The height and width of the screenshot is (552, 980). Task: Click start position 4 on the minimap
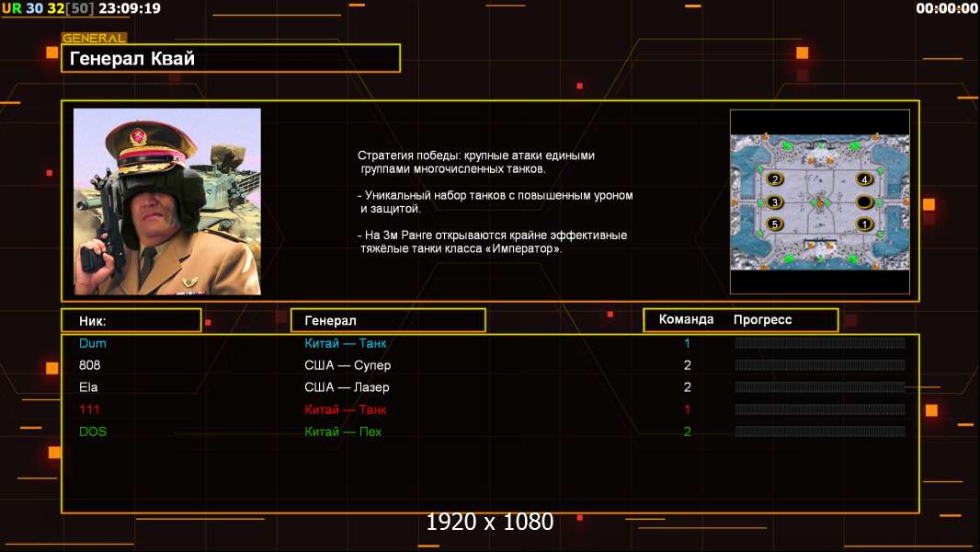click(x=864, y=179)
